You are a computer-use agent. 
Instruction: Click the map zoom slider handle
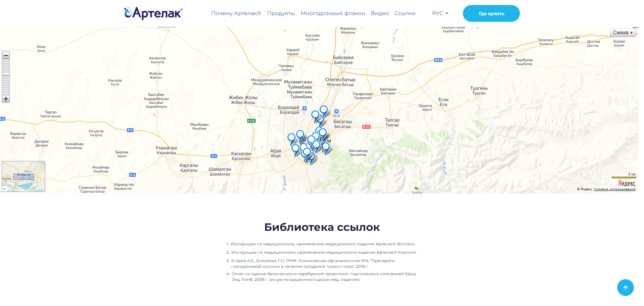(6, 74)
